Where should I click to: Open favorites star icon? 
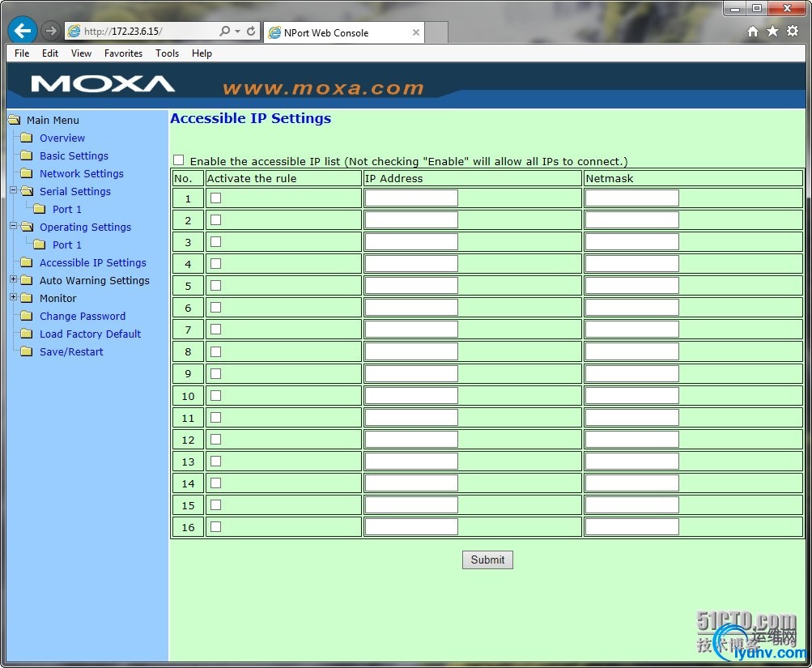[772, 31]
